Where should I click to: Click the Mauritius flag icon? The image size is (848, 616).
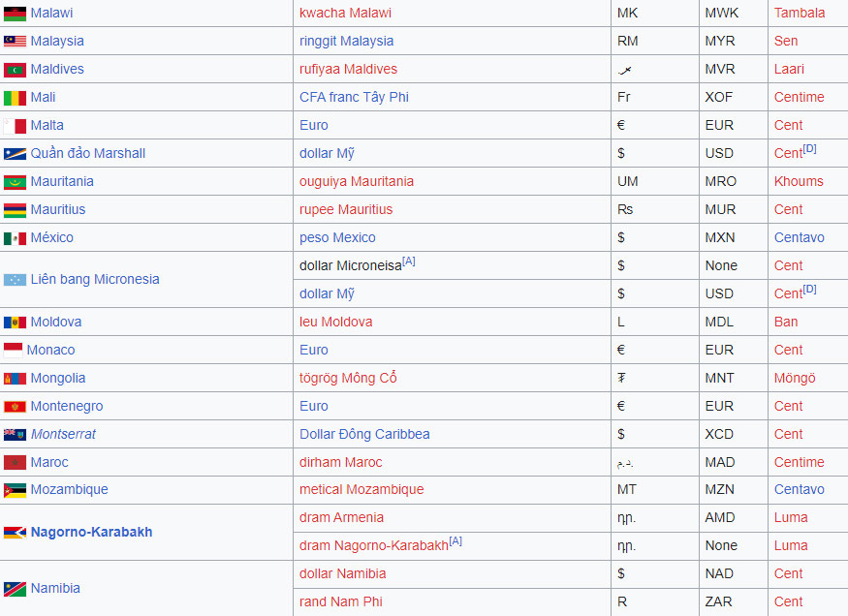click(15, 210)
